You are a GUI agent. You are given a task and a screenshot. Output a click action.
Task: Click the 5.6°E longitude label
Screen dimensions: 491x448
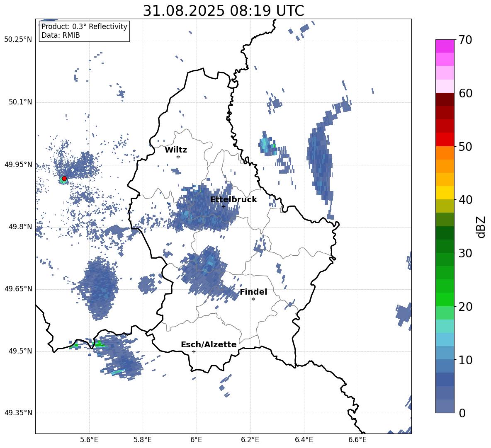point(89,440)
